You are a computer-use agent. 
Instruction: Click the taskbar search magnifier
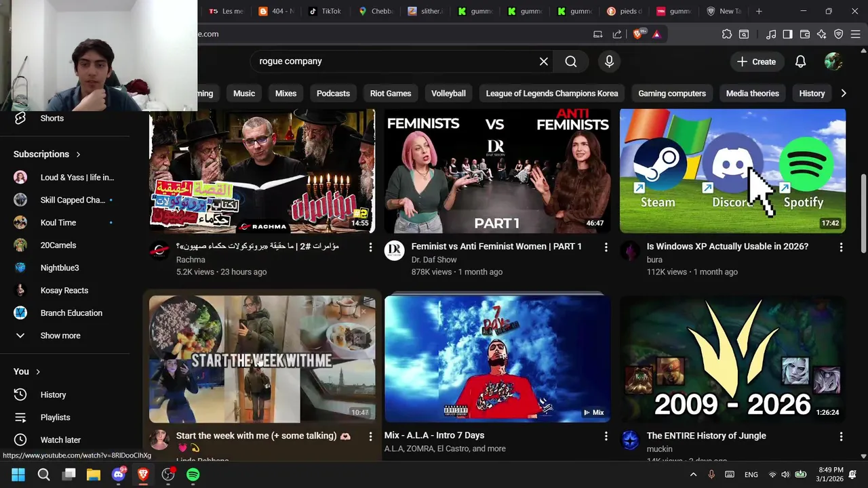(x=43, y=474)
